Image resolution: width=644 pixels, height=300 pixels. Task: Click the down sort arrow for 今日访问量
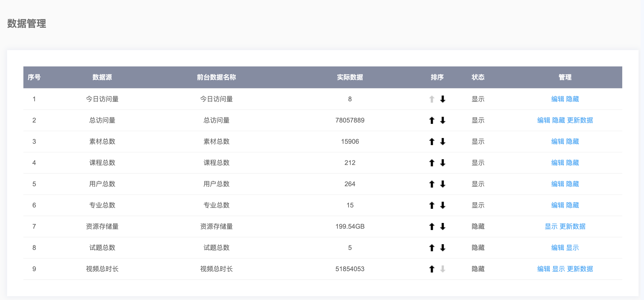(443, 99)
